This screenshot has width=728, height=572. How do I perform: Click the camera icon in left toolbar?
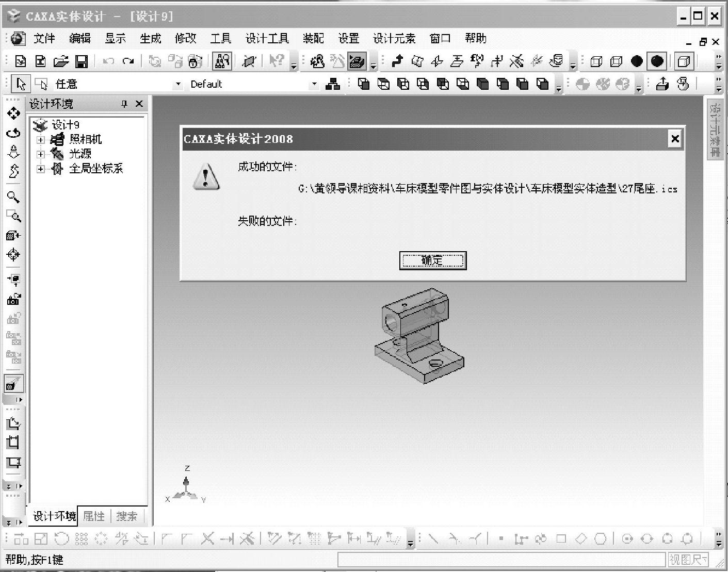[x=13, y=299]
